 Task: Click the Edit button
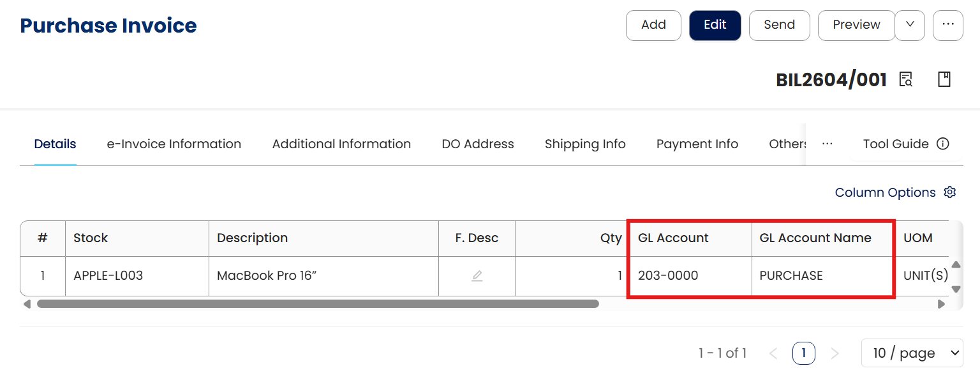point(715,25)
